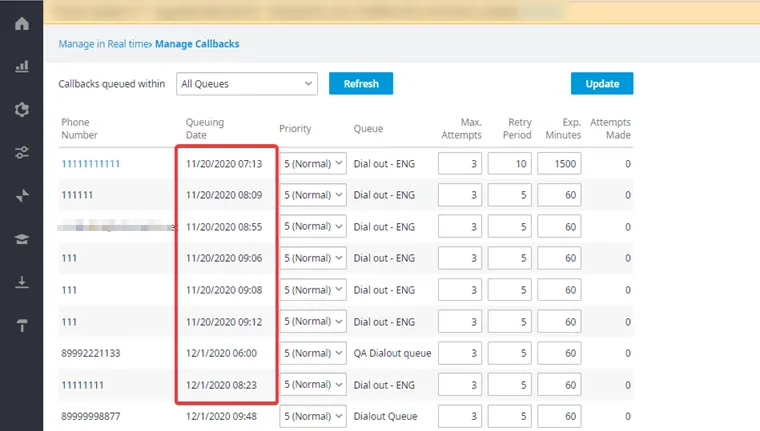Click Max Attempts field in 11/20/2020 08:09 row
The height and width of the screenshot is (431, 760).
[x=460, y=195]
